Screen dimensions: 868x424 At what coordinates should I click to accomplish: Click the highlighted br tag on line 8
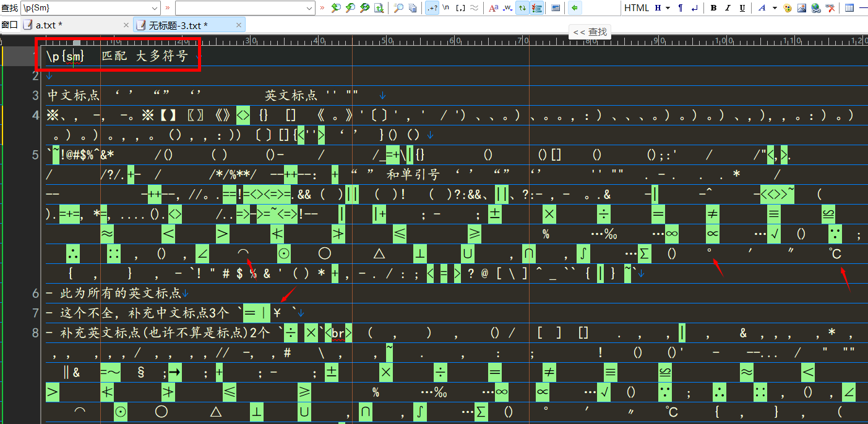coord(338,333)
